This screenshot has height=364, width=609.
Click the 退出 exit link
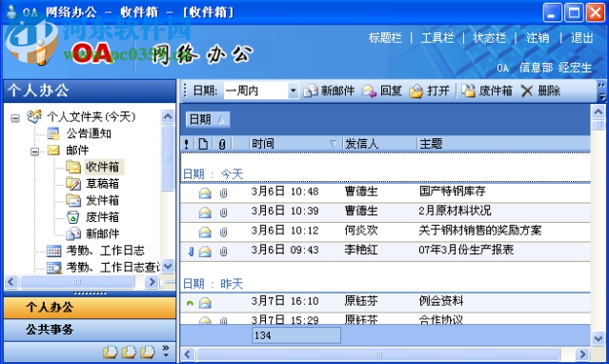(581, 38)
